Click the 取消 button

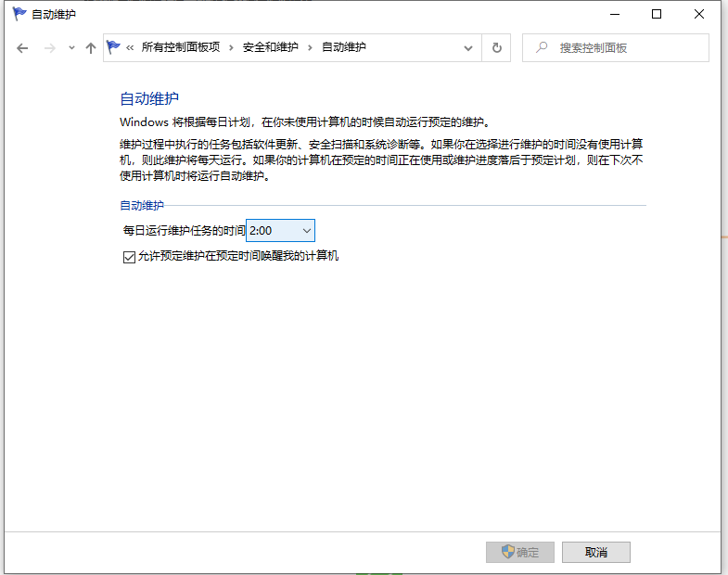point(596,552)
